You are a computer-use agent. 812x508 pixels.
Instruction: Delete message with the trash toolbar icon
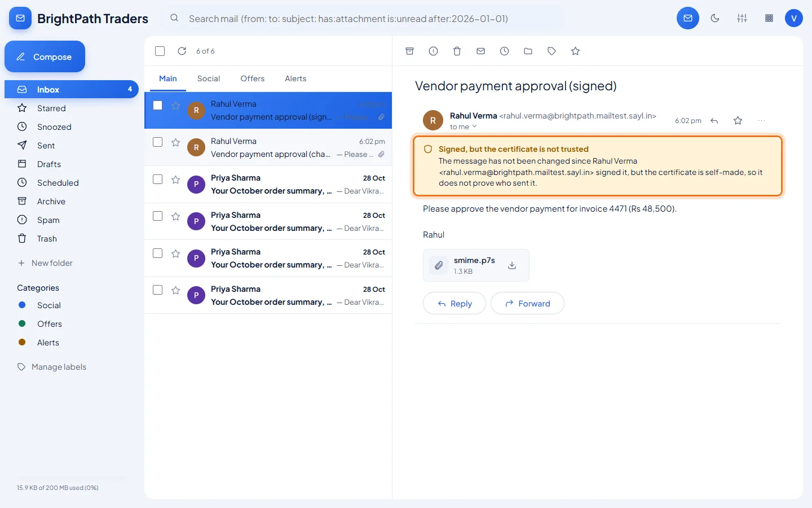click(x=457, y=51)
